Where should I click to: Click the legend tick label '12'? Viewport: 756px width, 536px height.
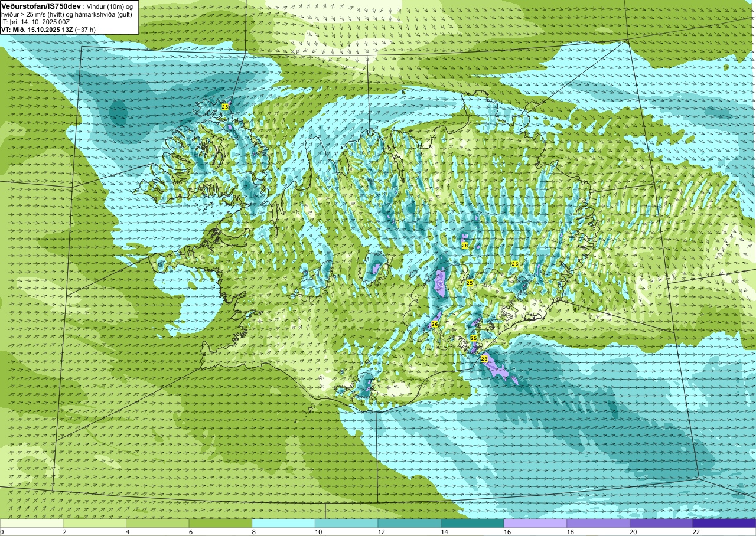381,532
